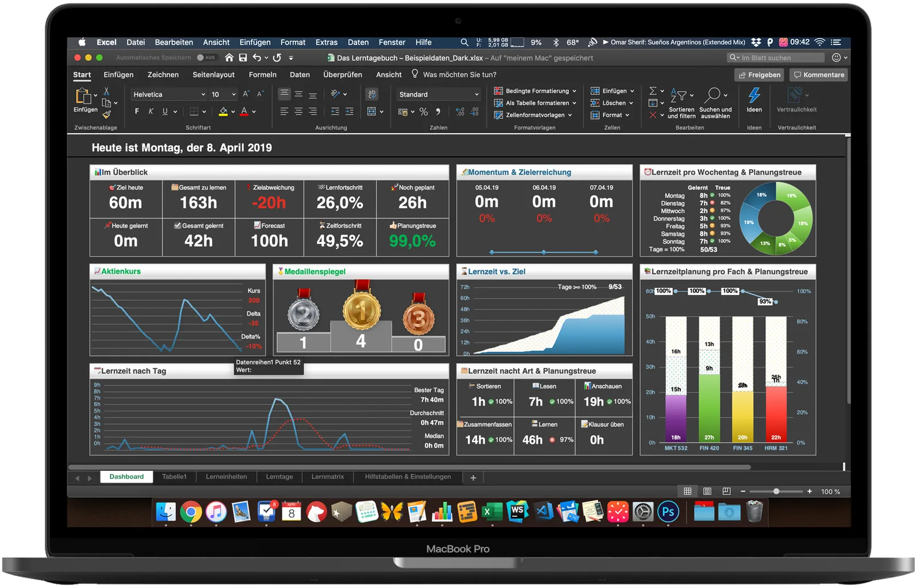Image resolution: width=920 pixels, height=588 pixels.
Task: Switch to normal grid view icon
Action: tap(688, 491)
